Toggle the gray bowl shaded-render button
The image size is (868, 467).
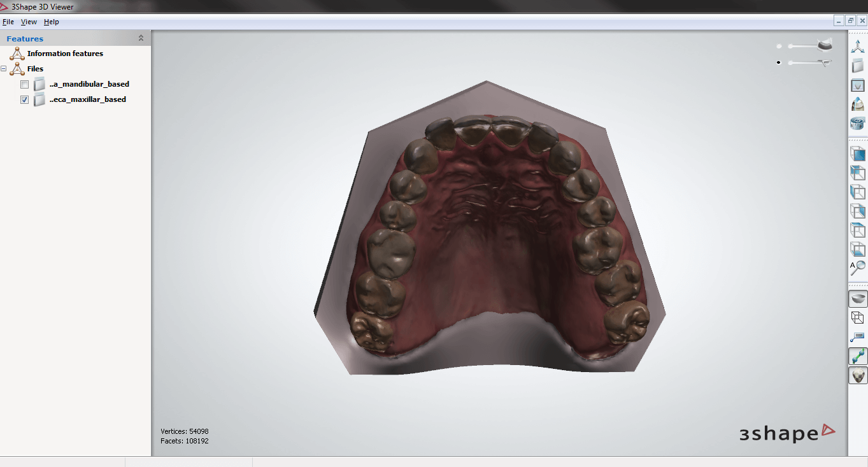pyautogui.click(x=858, y=298)
